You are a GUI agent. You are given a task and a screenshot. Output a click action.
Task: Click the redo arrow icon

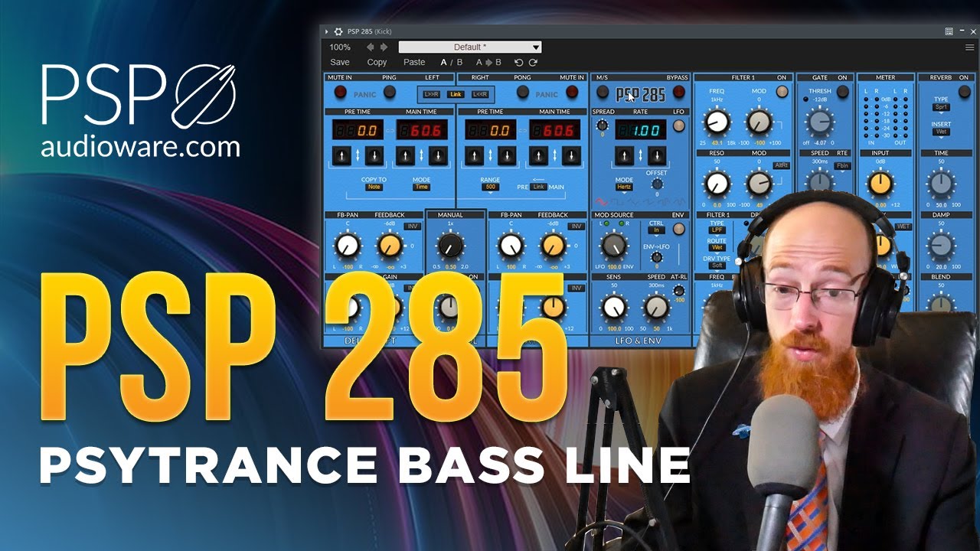click(x=533, y=62)
